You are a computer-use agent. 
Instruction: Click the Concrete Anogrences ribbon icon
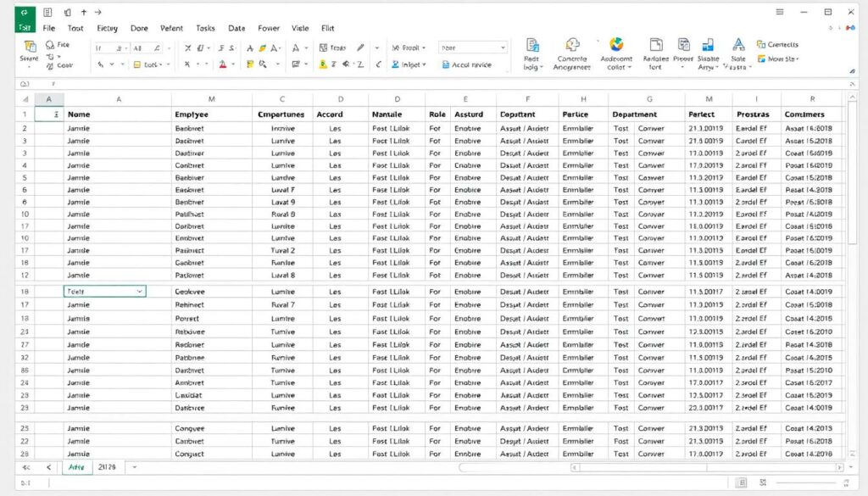pyautogui.click(x=572, y=45)
